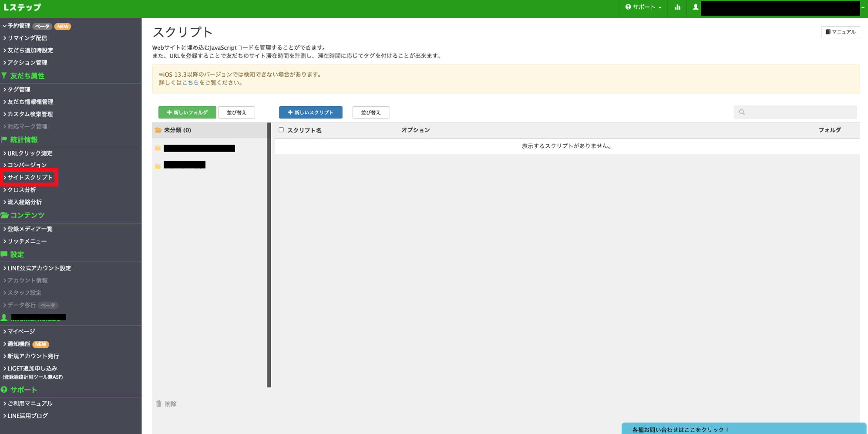868x434 pixels.
Task: Click the オプション column header
Action: click(415, 130)
